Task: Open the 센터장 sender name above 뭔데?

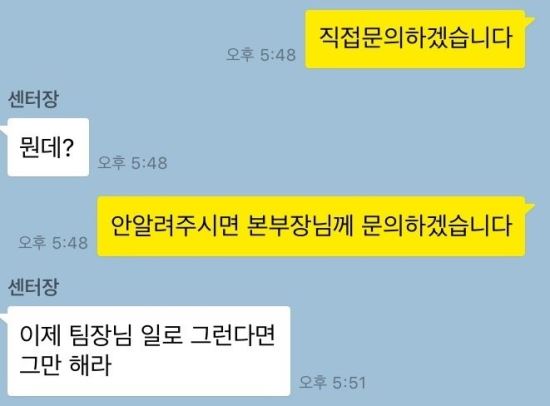Action: pos(33,99)
